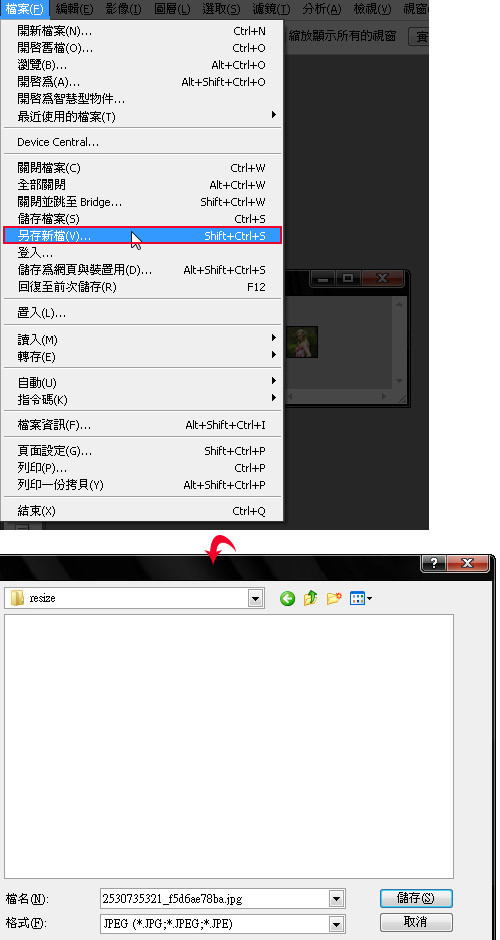500x940 pixels.
Task: Select 瀏覽(B)... menu entry
Action: coord(142,65)
